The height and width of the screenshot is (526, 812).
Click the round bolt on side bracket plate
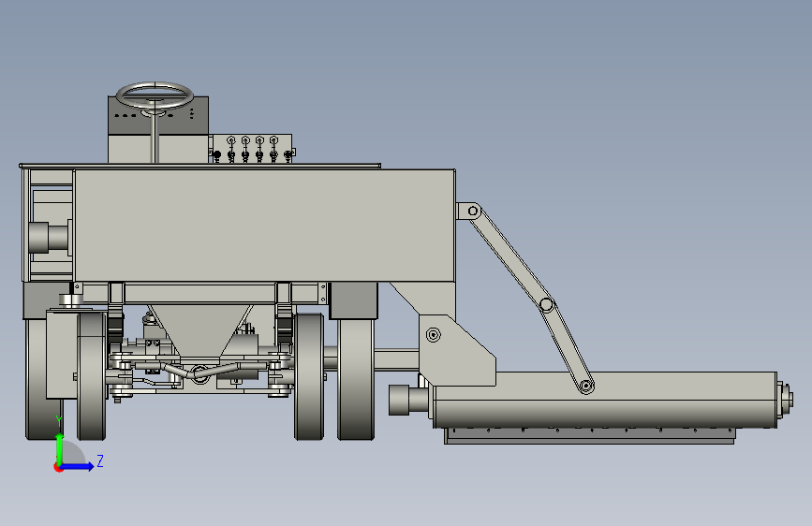pyautogui.click(x=434, y=335)
